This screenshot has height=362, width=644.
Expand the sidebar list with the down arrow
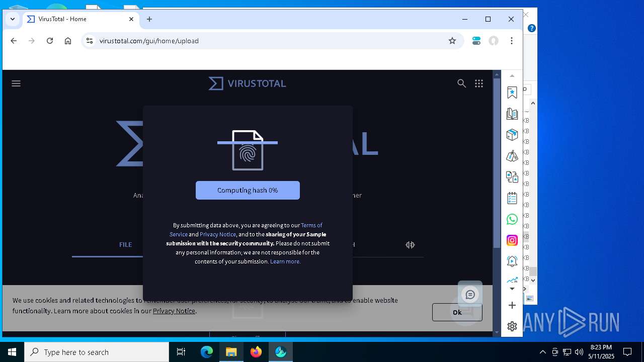tap(512, 289)
